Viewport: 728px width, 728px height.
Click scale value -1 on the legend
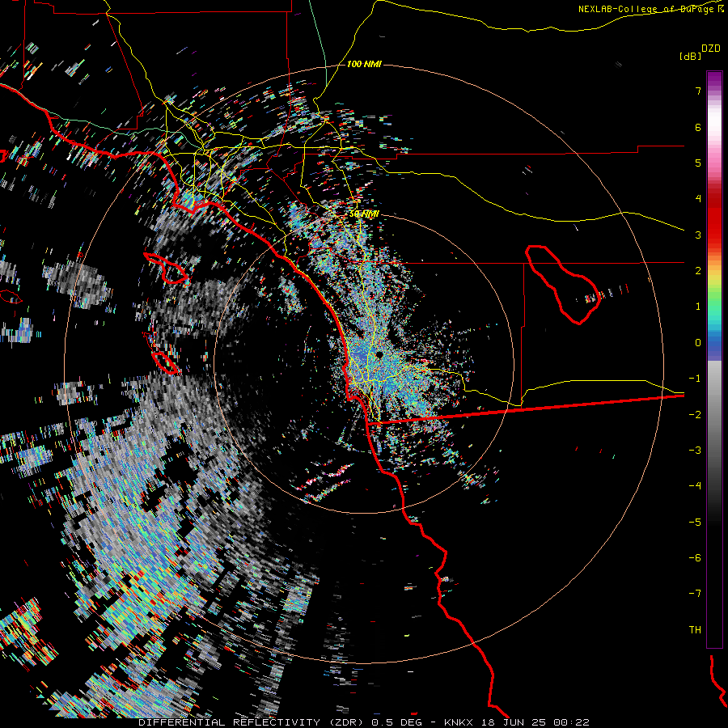pyautogui.click(x=695, y=379)
